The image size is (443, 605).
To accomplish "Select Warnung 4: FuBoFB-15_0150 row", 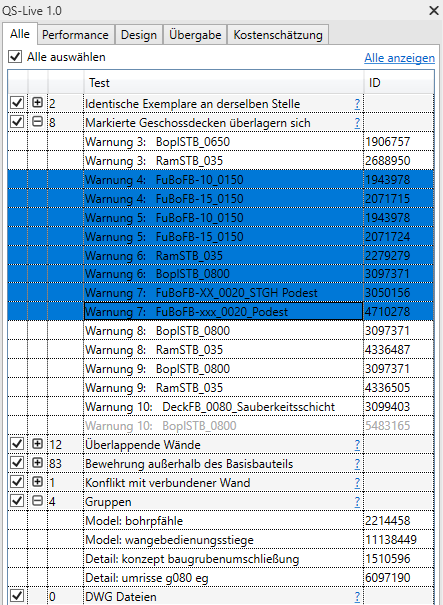I will [x=221, y=198].
